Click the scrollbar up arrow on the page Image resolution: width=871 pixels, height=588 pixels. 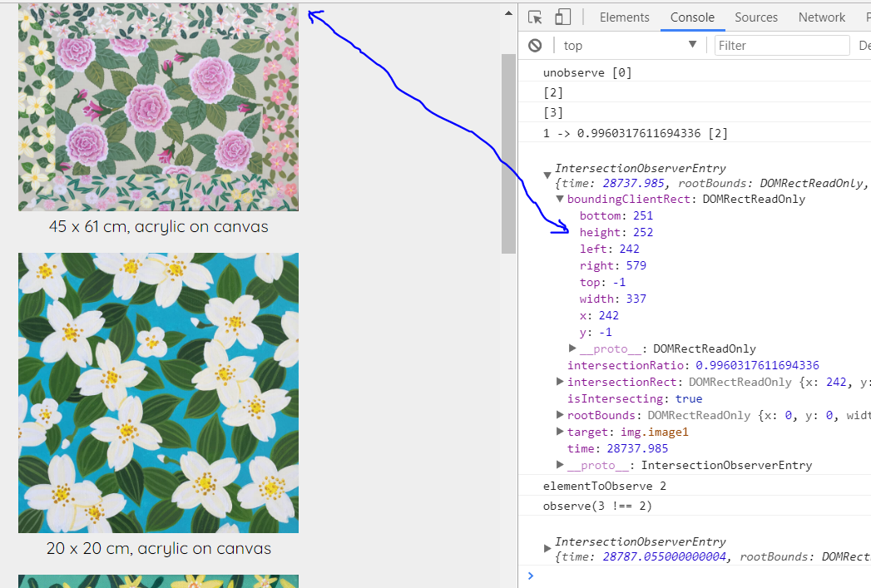coord(507,12)
